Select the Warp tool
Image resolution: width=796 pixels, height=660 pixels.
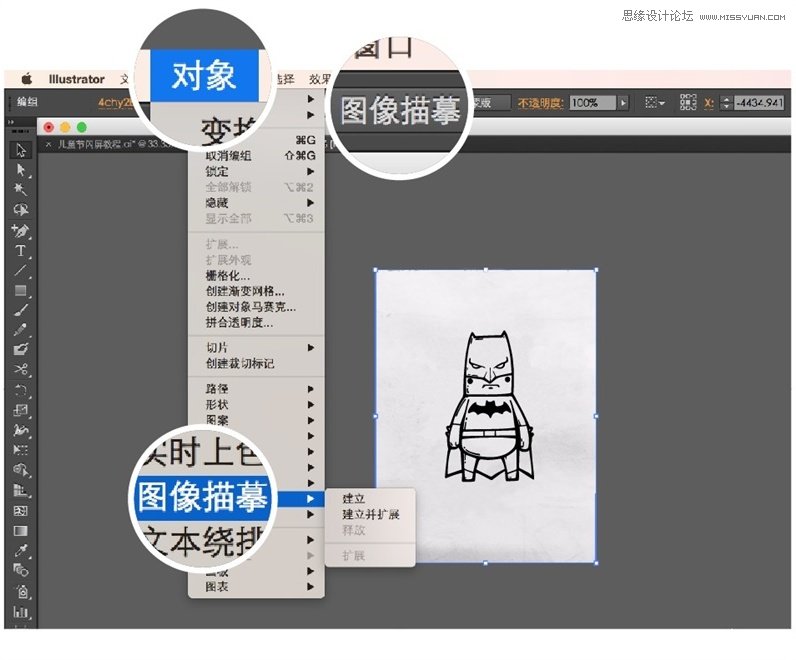[21, 430]
